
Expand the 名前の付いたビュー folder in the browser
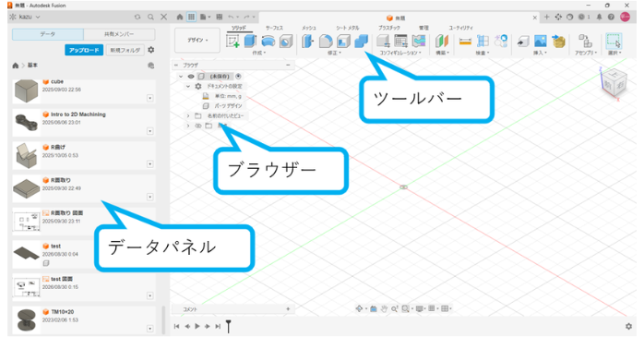(x=188, y=116)
